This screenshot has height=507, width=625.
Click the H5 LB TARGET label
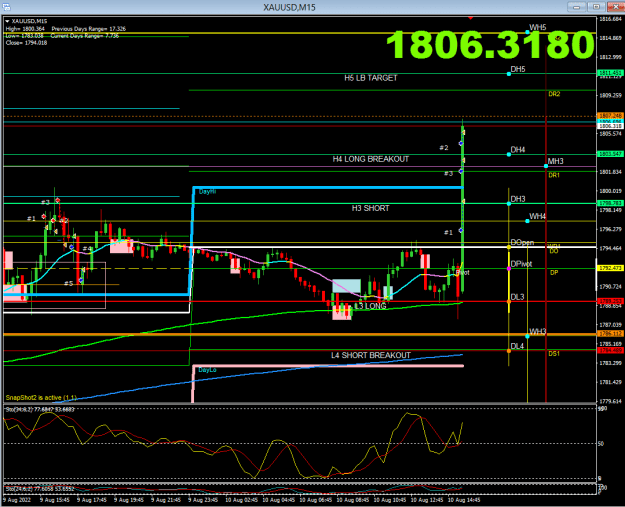click(x=371, y=78)
